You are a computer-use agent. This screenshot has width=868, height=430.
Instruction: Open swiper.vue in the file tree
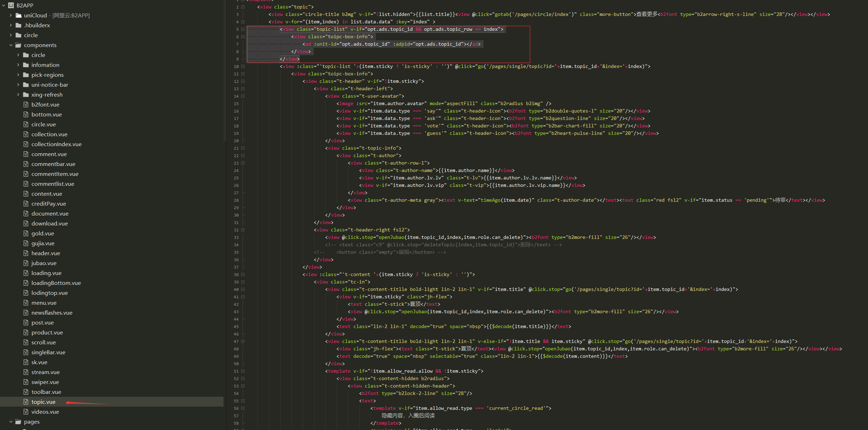point(45,382)
